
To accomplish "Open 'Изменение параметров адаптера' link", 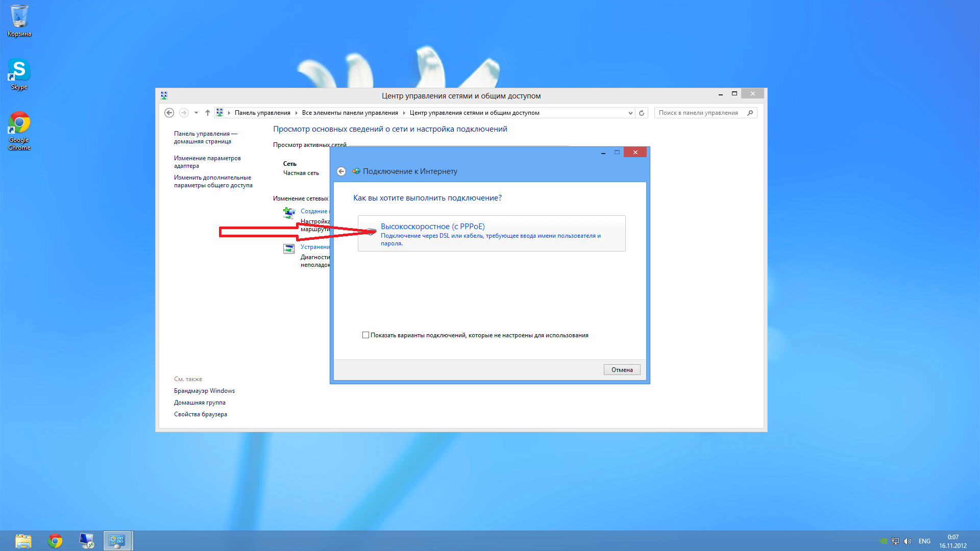I will click(x=207, y=162).
